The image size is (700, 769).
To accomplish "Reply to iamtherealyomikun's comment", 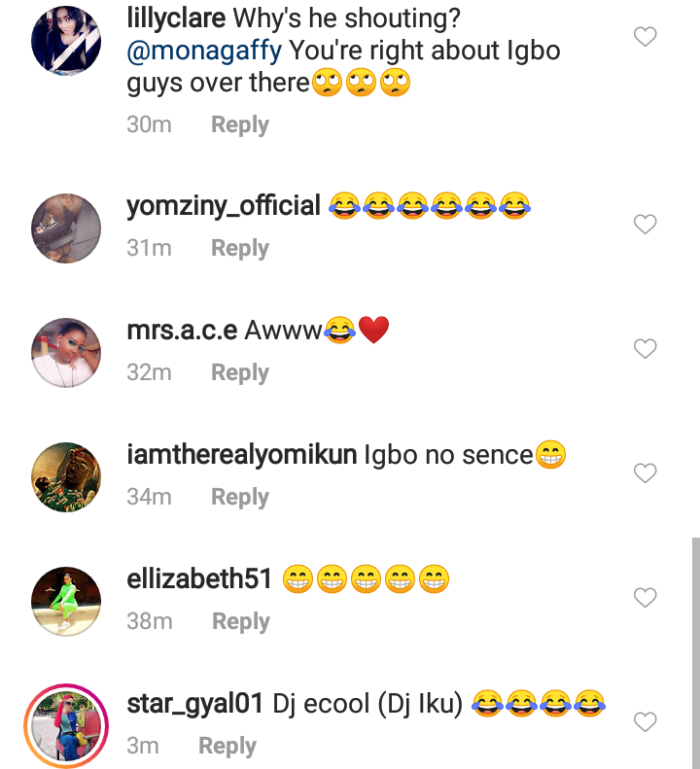I will coord(240,498).
